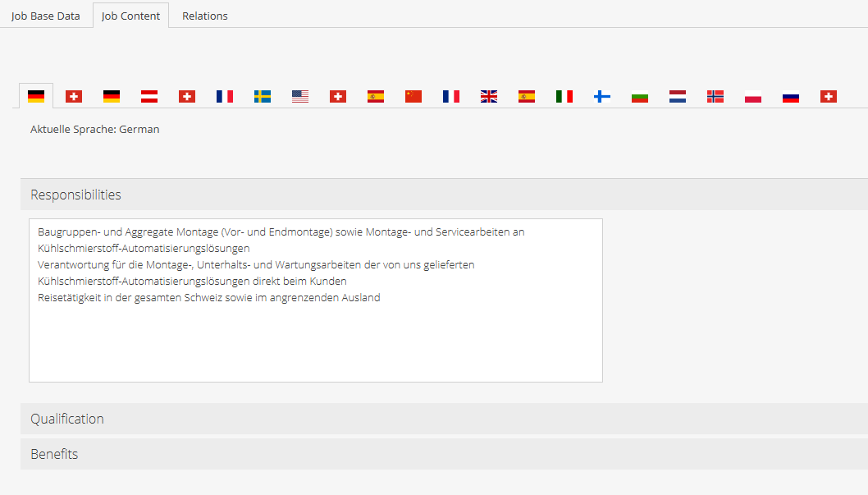This screenshot has width=868, height=495.
Task: Switch to the Swedish flag language
Action: [263, 97]
